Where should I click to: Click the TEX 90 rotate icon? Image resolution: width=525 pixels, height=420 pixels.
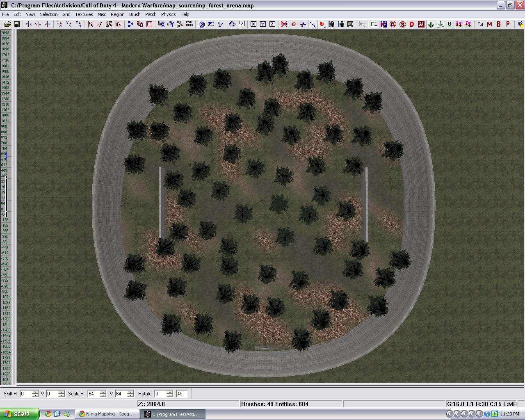tap(180, 24)
